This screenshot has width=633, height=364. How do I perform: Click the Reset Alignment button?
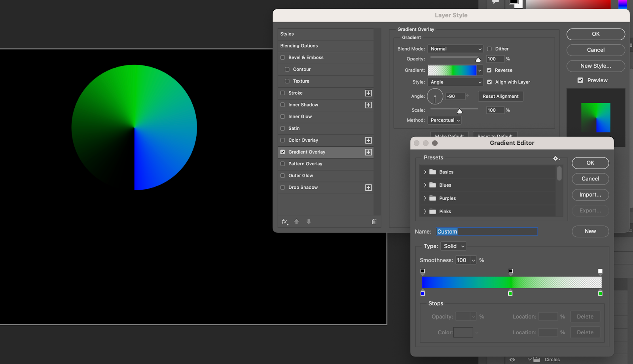[x=500, y=97]
